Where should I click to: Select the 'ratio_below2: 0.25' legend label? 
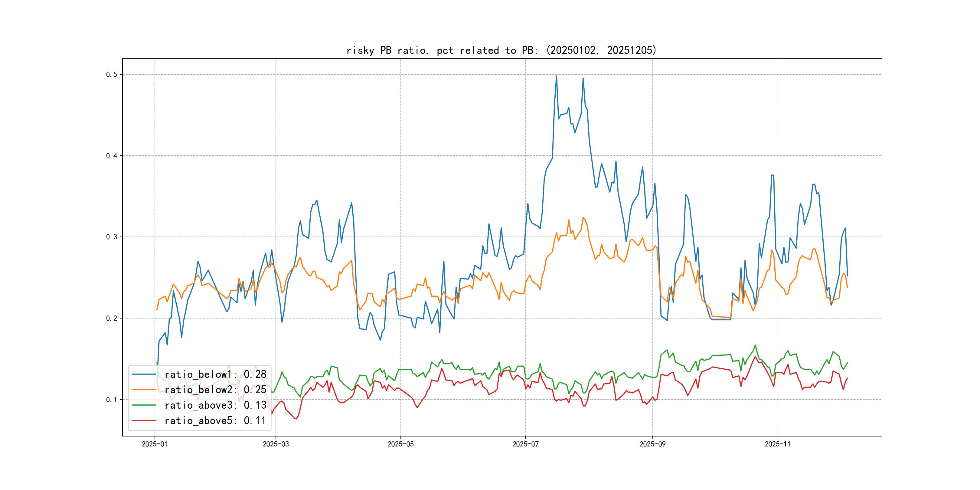click(215, 390)
